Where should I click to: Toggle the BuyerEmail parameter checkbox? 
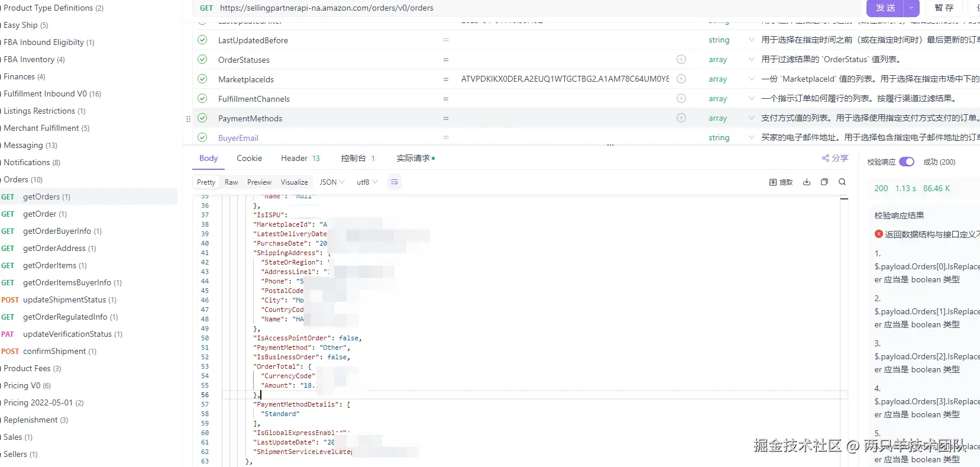[x=202, y=138]
